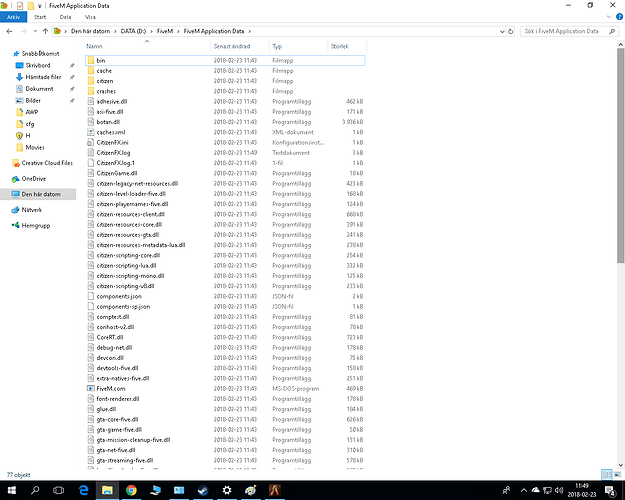
Task: Open Windows Start menu
Action: [x=12, y=490]
